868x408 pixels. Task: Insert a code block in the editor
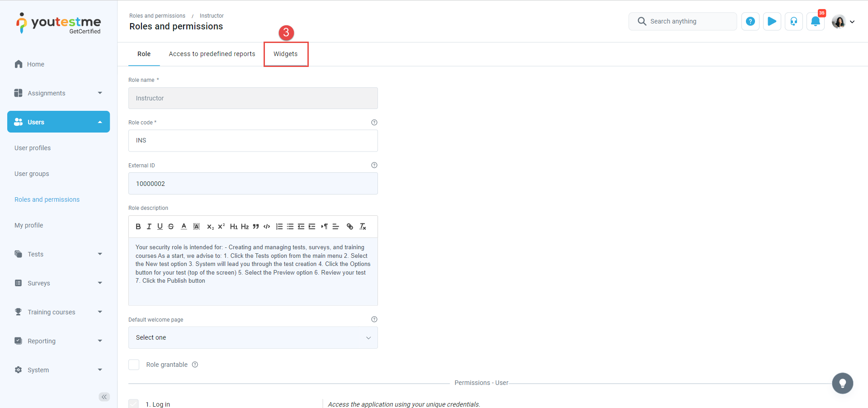pyautogui.click(x=267, y=227)
